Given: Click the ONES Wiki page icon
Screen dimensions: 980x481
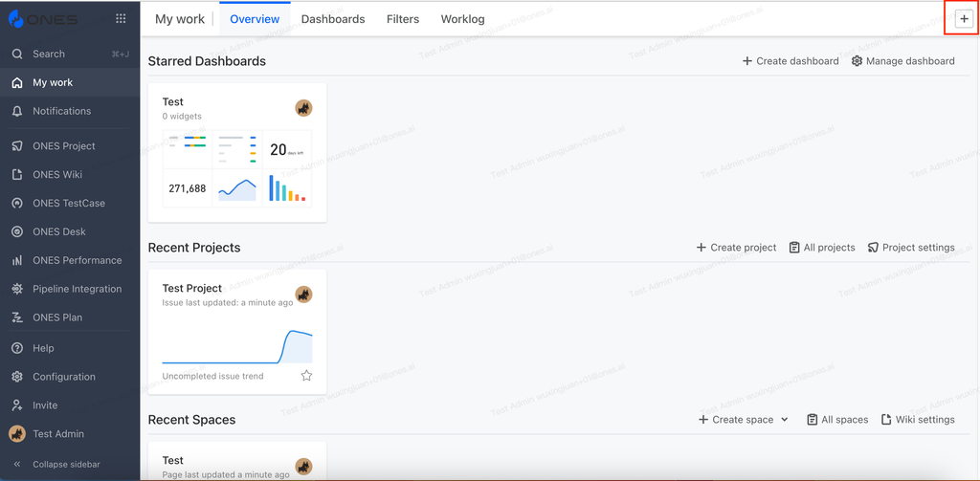Looking at the screenshot, I should (x=17, y=174).
